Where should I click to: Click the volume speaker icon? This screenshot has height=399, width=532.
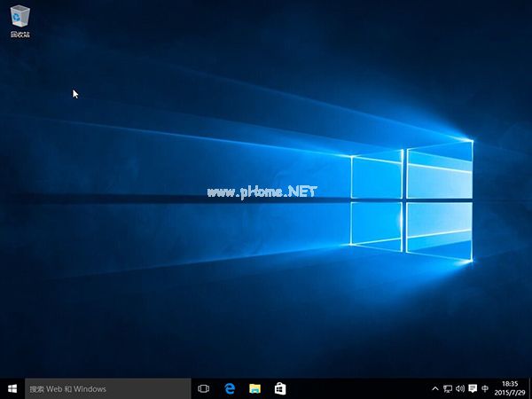[460, 388]
